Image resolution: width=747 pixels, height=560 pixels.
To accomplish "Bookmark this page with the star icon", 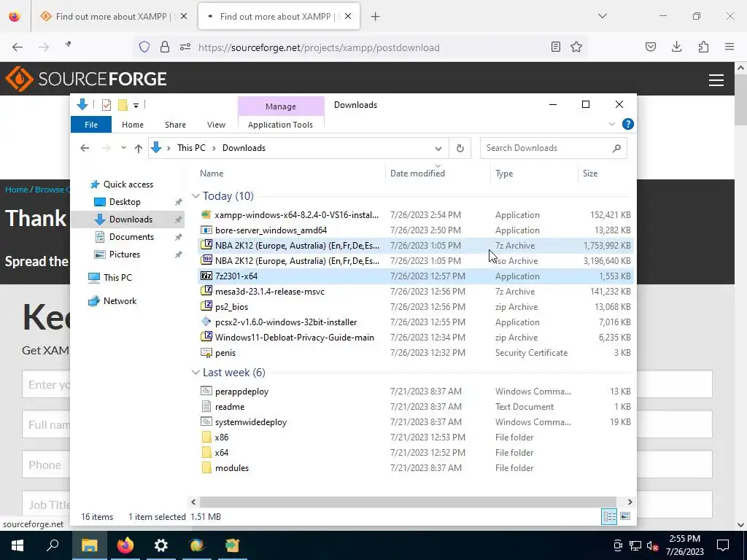I will click(x=576, y=47).
